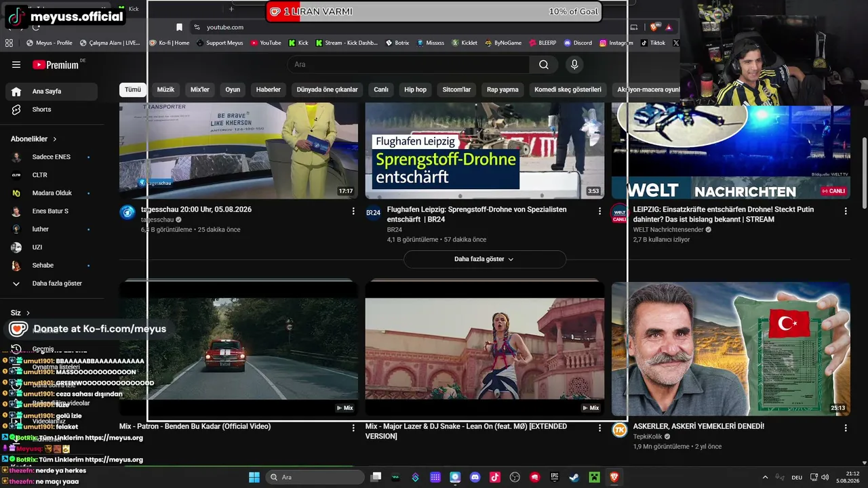
Task: Open options for the WELT Leipzig stream
Action: click(846, 211)
